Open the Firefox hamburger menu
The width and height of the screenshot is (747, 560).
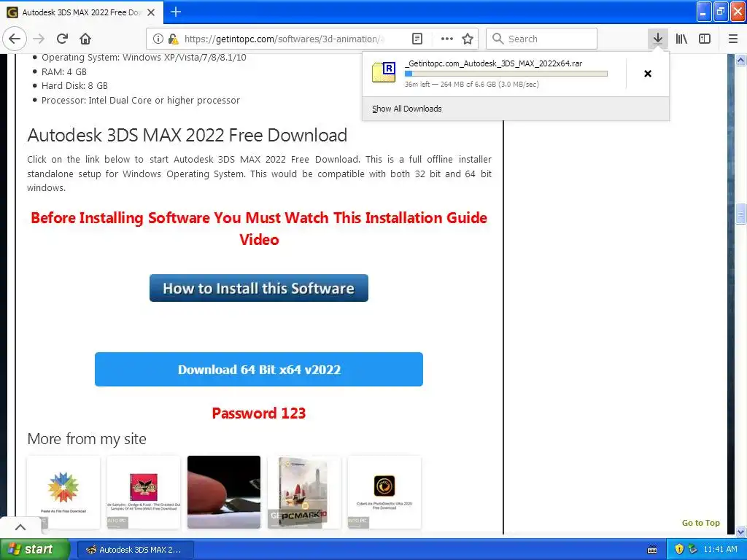[733, 39]
